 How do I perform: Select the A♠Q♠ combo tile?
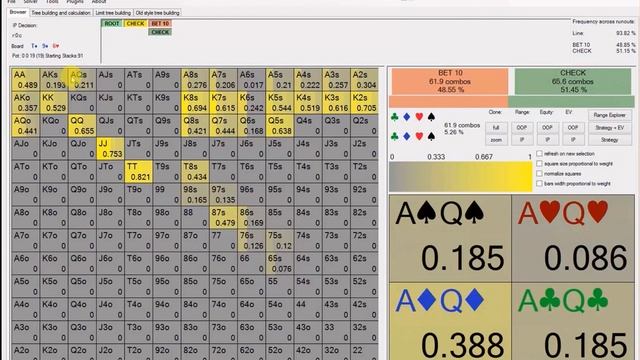[x=450, y=238]
